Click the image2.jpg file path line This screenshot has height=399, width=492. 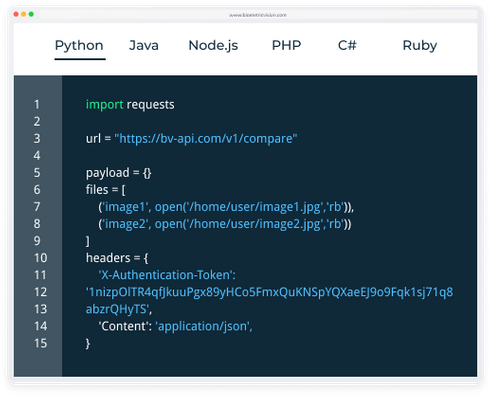tap(225, 224)
